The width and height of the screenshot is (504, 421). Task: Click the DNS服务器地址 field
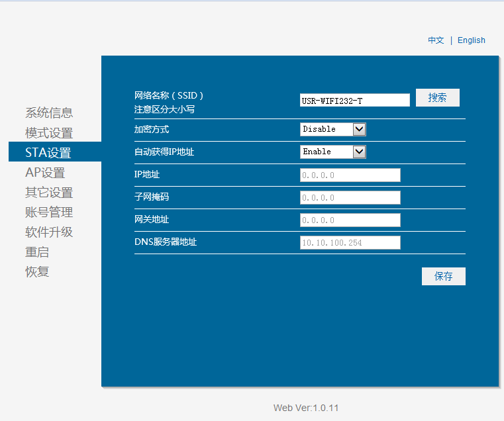coord(350,243)
